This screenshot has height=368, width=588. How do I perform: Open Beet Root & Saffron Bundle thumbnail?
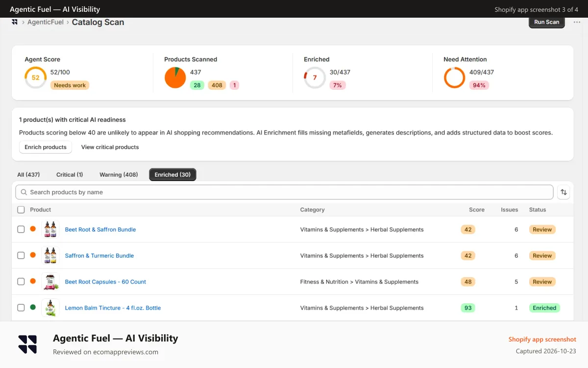pos(50,229)
